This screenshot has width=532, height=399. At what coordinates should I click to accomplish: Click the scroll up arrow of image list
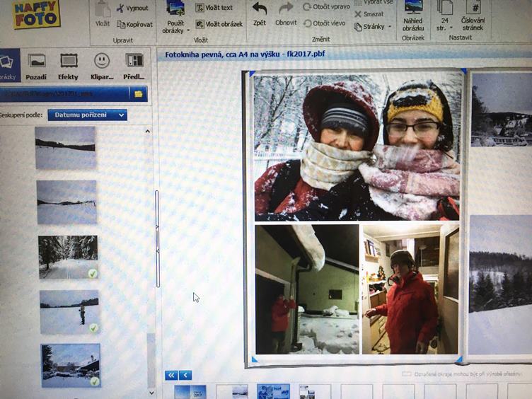pyautogui.click(x=148, y=132)
